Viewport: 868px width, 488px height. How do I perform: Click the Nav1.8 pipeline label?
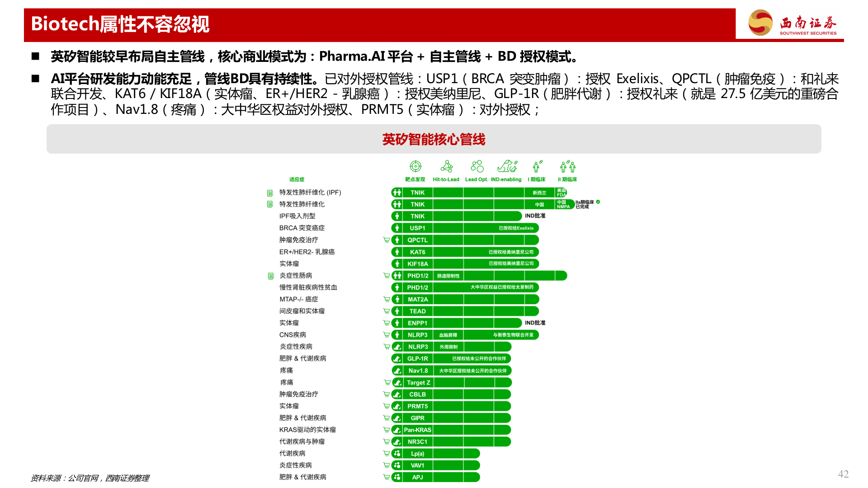(418, 371)
